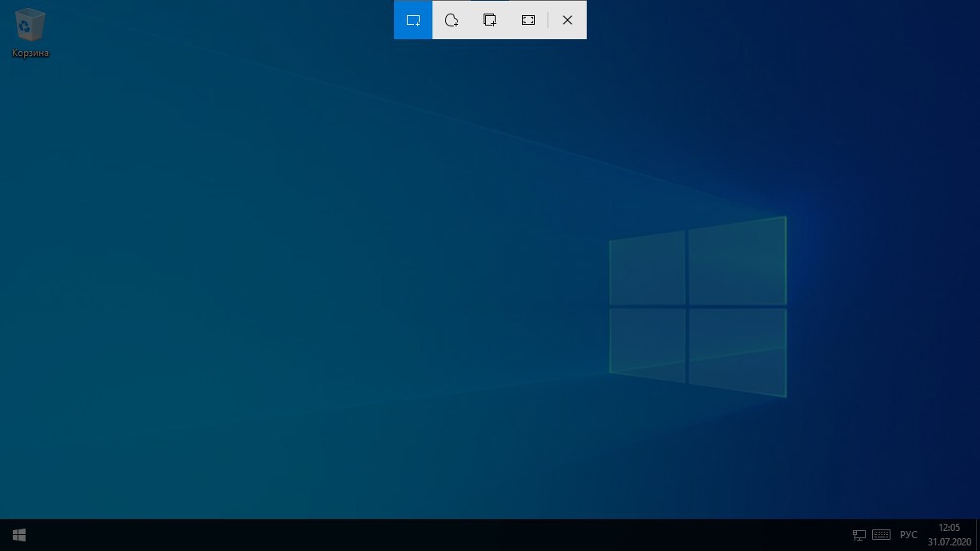The image size is (980, 551).
Task: Capture a Fullscreen snip
Action: coord(528,20)
